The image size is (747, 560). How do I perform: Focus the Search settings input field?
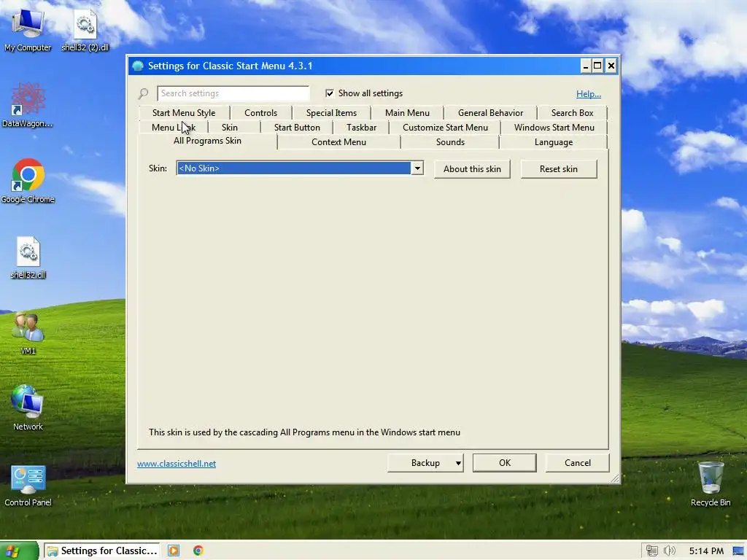pyautogui.click(x=233, y=93)
